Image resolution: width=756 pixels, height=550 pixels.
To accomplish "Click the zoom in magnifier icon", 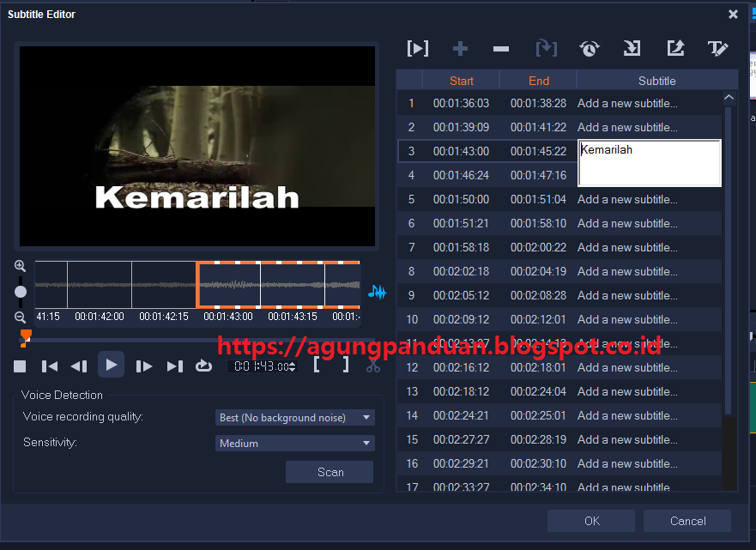I will click(21, 266).
